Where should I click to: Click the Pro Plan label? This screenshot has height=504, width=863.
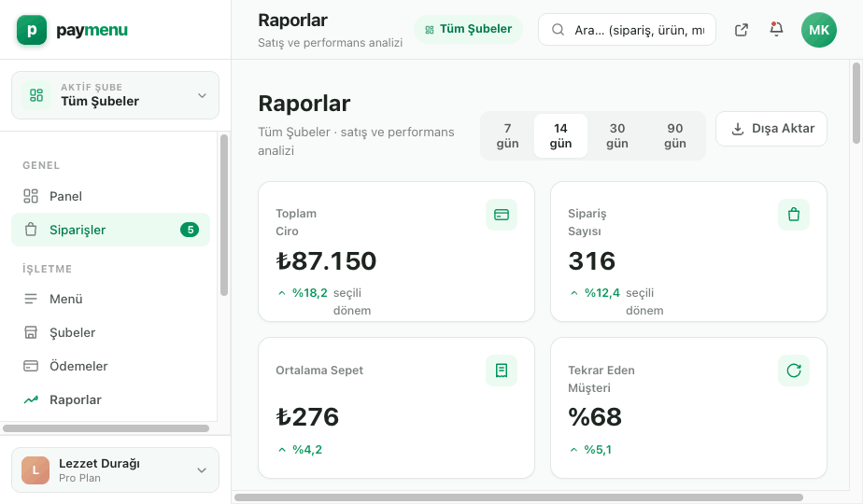coord(79,478)
